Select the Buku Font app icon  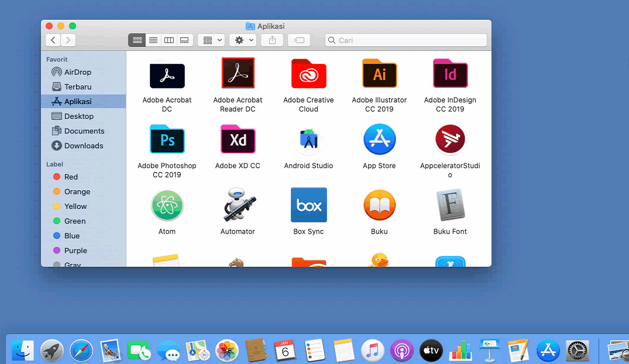click(450, 205)
